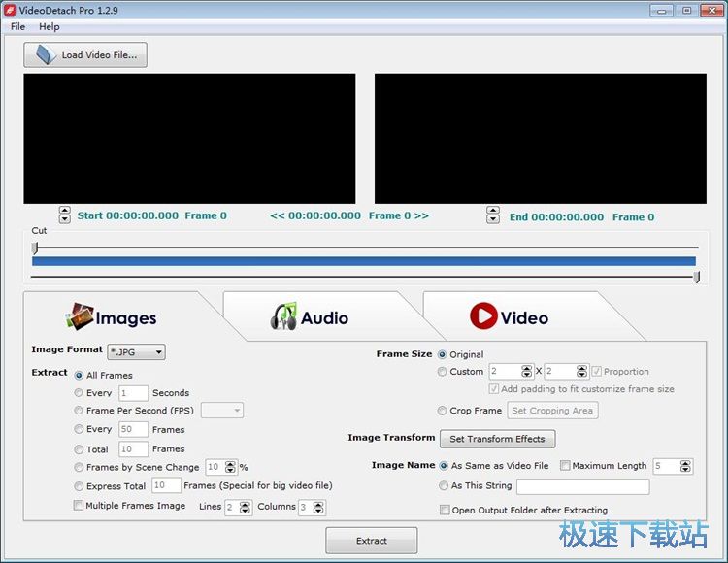Click the End time spinner arrows
728x563 pixels.
pos(493,215)
